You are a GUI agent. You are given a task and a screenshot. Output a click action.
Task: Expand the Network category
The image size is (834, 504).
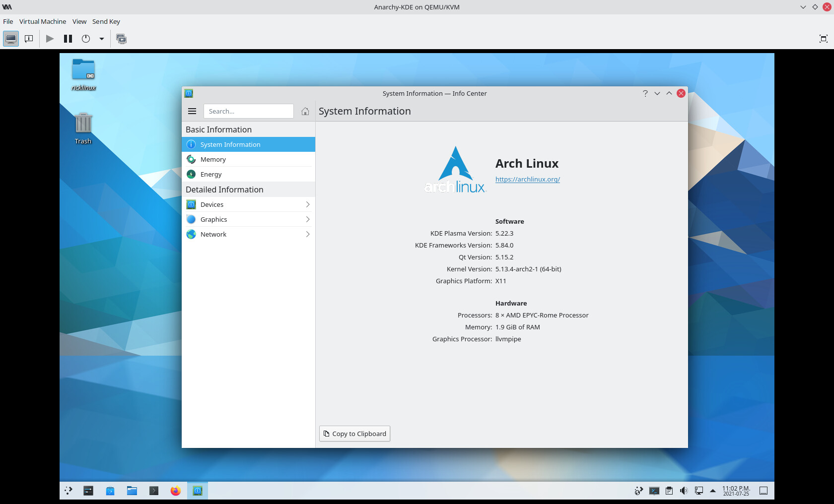(x=248, y=234)
